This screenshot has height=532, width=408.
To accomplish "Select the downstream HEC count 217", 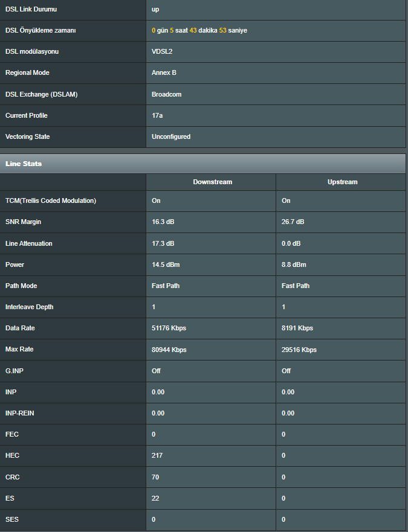I will (x=157, y=455).
